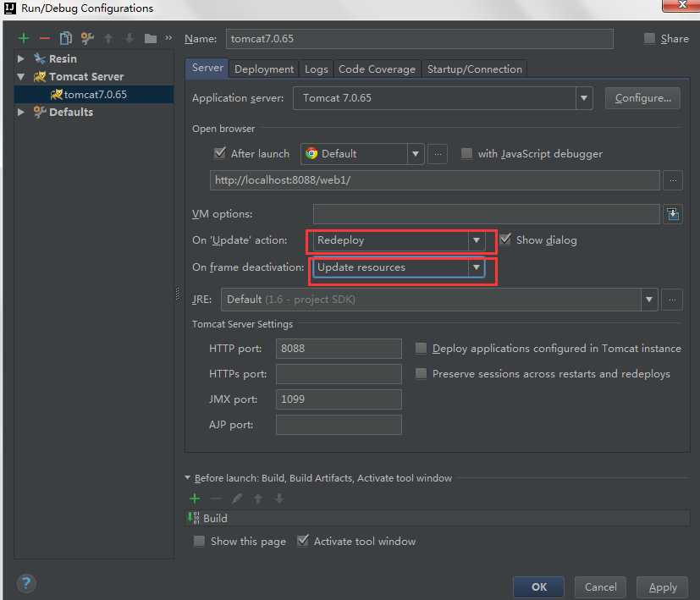
Task: Open edit defaults wrench icon
Action: coord(87,38)
